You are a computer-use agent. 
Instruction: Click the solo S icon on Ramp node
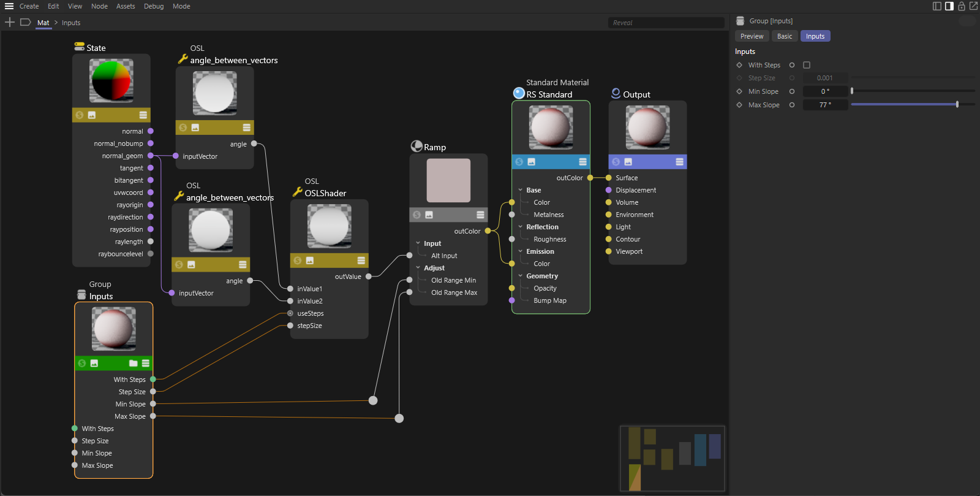point(417,215)
